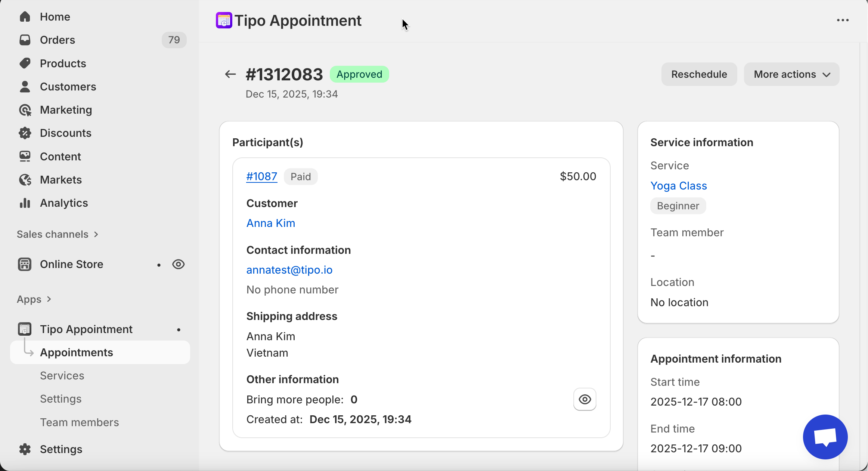
Task: Open the three-dot menu at top right
Action: 843,21
